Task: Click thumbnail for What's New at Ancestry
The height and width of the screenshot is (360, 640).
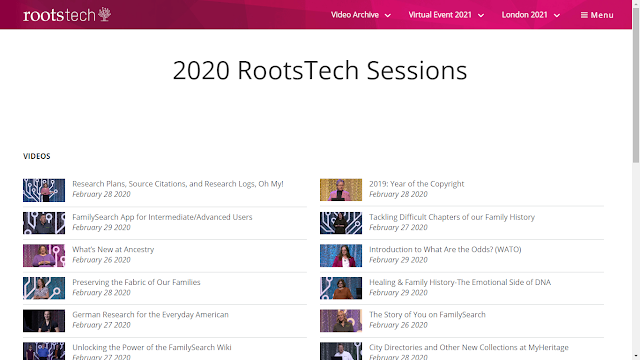Action: [x=44, y=256]
